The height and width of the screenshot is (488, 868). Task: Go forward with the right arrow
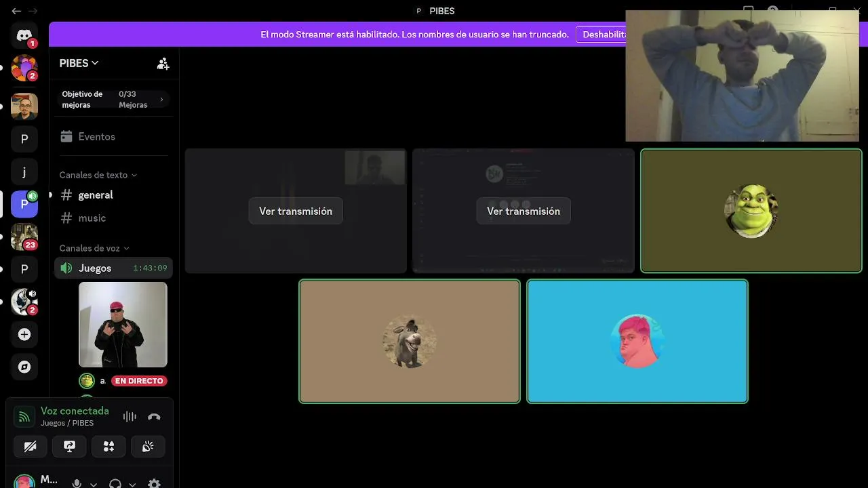pyautogui.click(x=33, y=11)
